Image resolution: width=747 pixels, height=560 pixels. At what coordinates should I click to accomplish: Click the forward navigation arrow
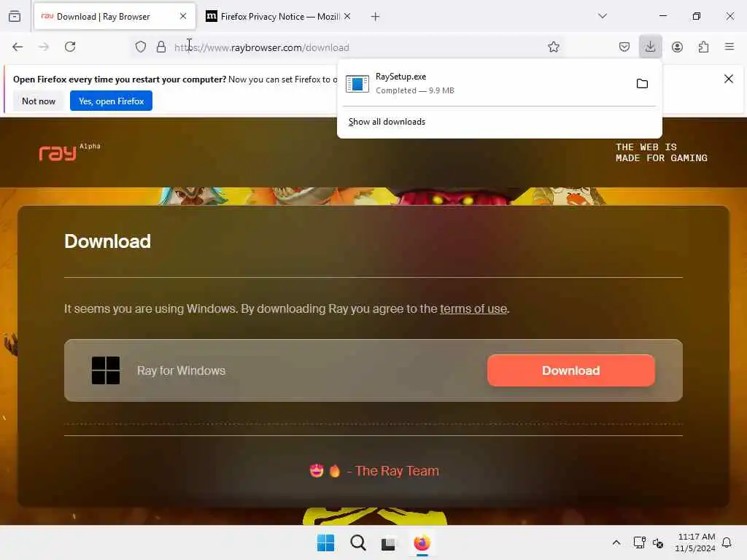click(x=43, y=47)
